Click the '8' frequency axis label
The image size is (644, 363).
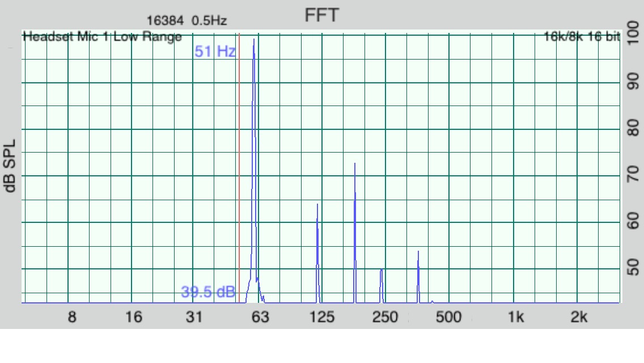[72, 317]
